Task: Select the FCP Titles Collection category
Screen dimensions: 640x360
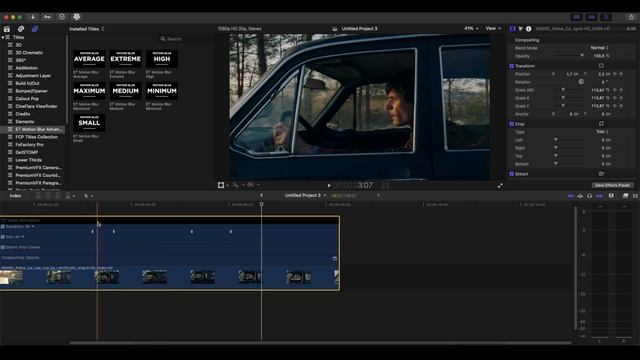Action: 36,137
